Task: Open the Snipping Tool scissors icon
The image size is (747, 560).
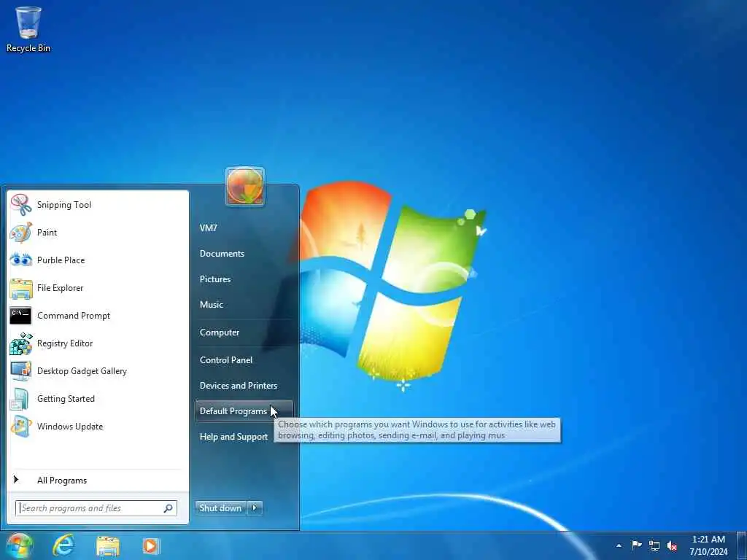Action: 21,205
